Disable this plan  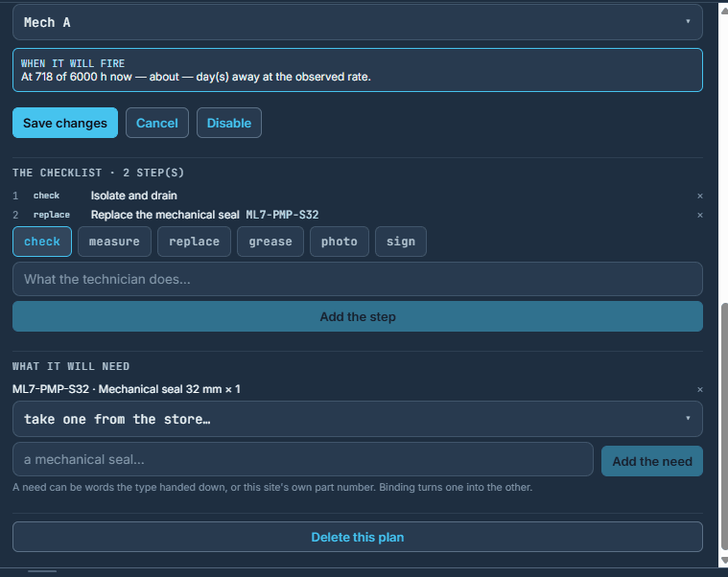point(229,123)
